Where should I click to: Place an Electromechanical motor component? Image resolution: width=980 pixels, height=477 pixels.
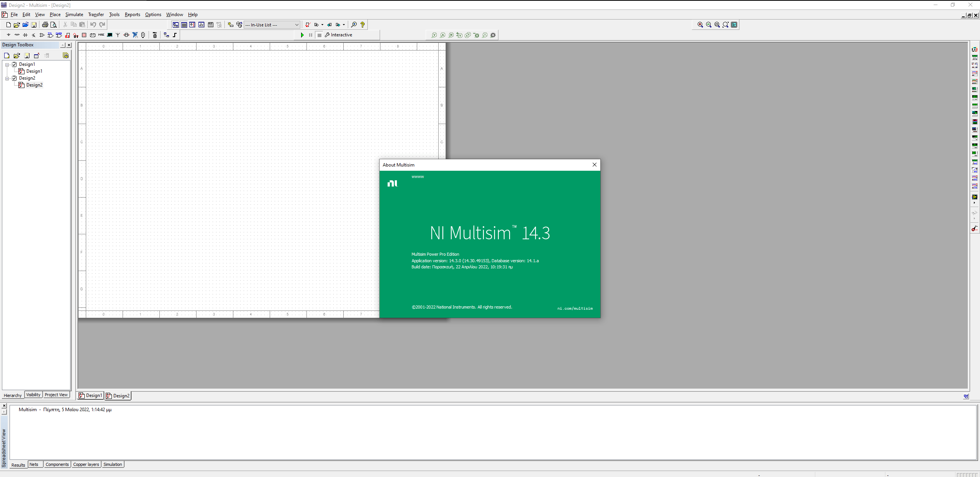(x=126, y=35)
